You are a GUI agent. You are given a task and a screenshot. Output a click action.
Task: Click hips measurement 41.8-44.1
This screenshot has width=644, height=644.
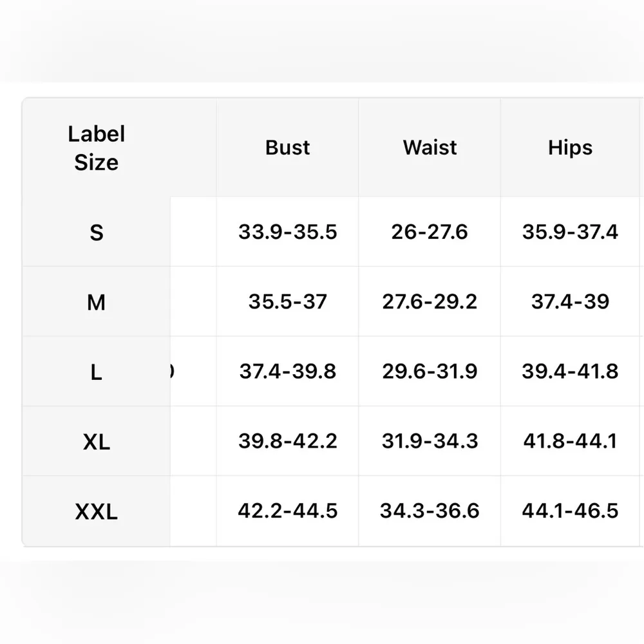coord(570,441)
